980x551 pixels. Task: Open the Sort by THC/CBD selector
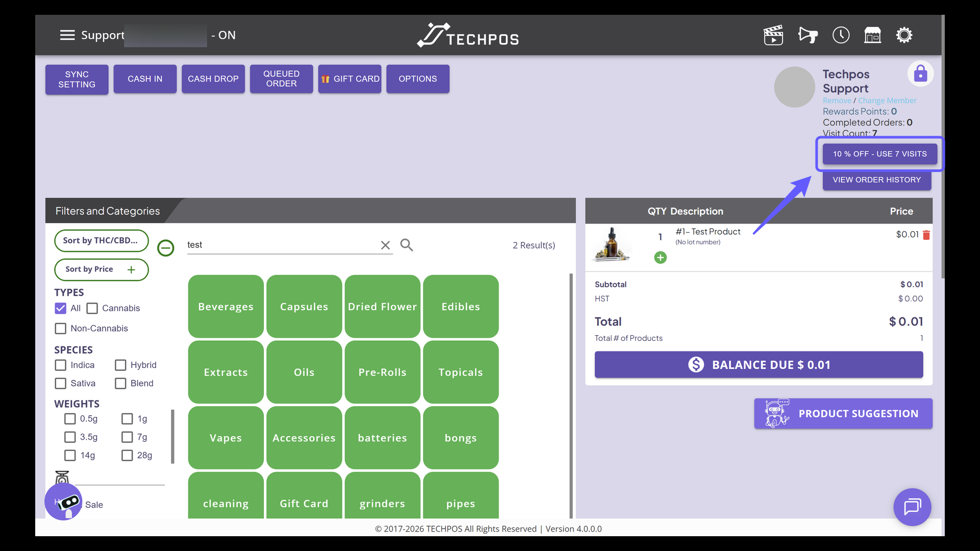coord(101,240)
